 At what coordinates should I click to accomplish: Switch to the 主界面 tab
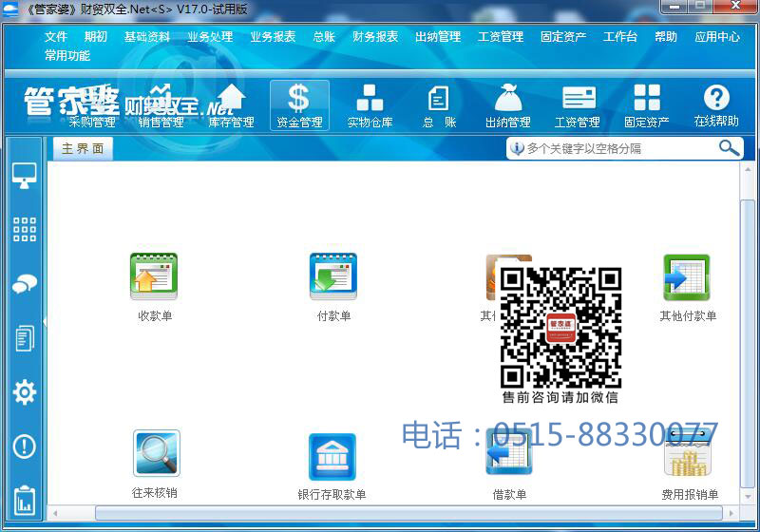(83, 148)
